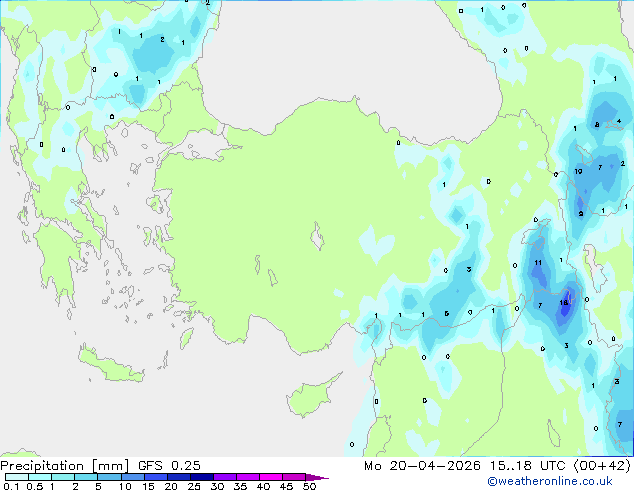Screen dimensions: 634x490
Task: Click the legend label "0.5"
Action: 34,486
